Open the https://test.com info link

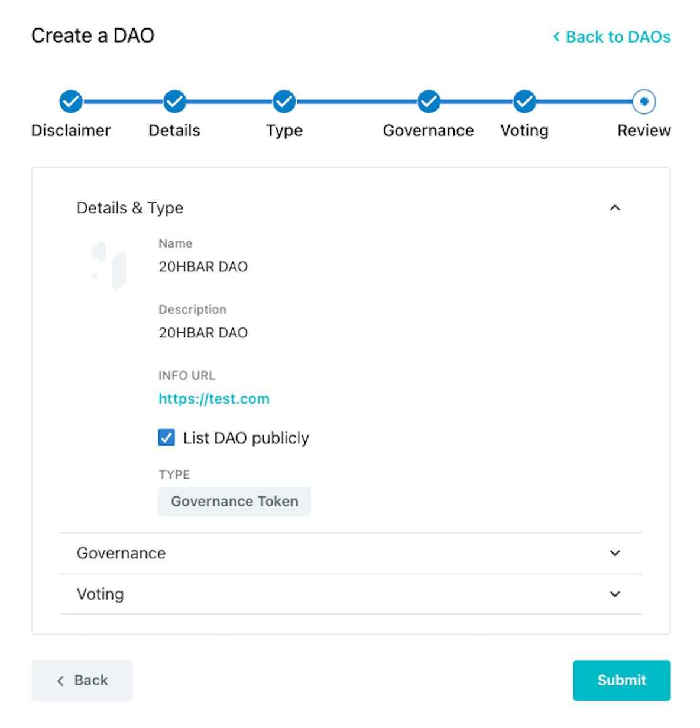click(x=214, y=399)
